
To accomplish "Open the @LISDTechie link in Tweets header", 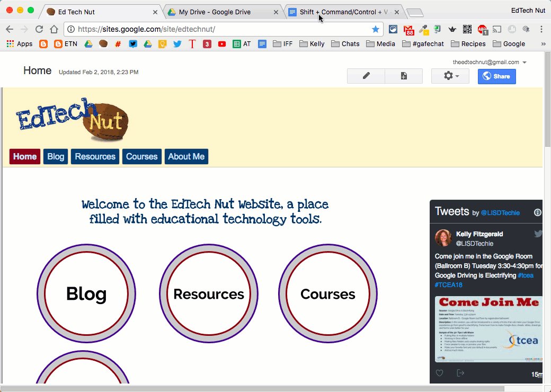I will click(x=500, y=213).
